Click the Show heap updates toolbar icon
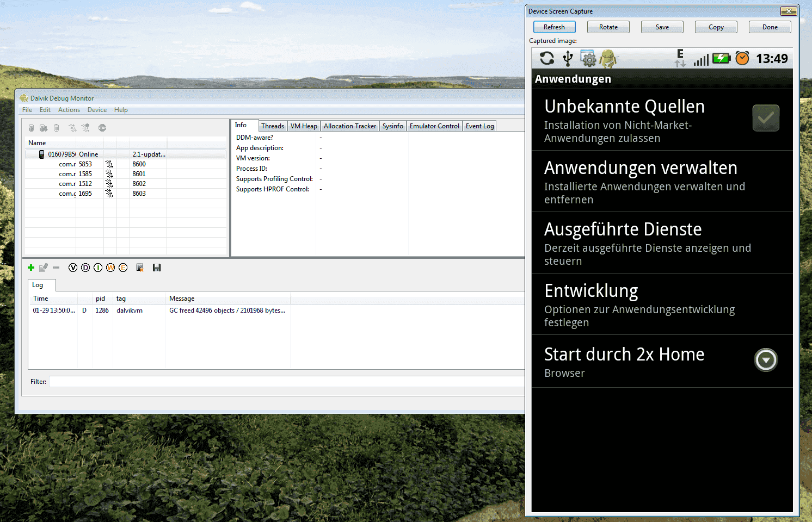812x522 pixels. pos(31,128)
